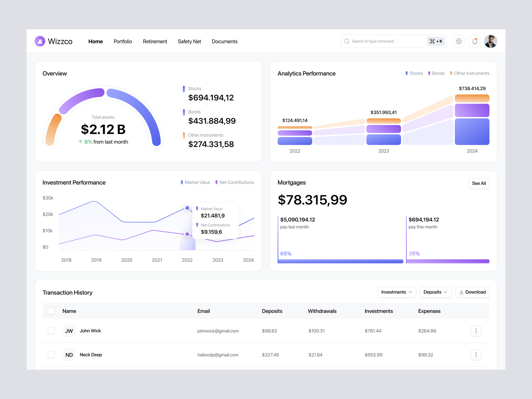Toggle Market Value legend in Investment Performance
532x399 pixels.
195,183
